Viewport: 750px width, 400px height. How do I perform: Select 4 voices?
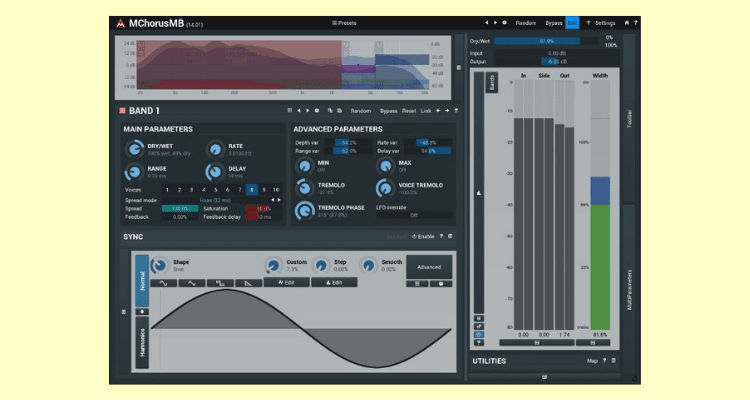click(203, 190)
